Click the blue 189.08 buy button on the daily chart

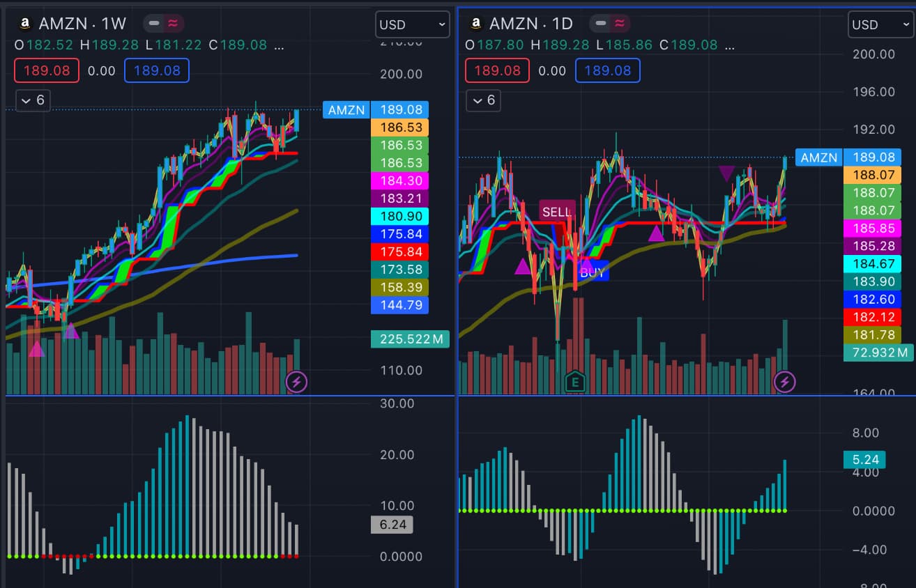(608, 70)
